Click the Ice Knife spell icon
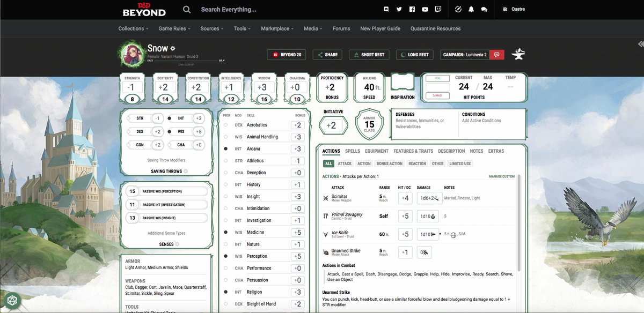 point(326,234)
